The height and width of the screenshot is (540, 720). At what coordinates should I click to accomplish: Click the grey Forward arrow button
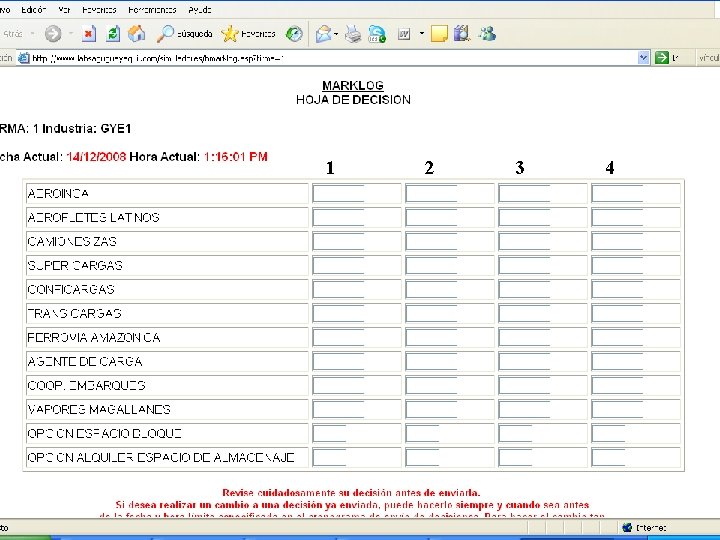[53, 34]
